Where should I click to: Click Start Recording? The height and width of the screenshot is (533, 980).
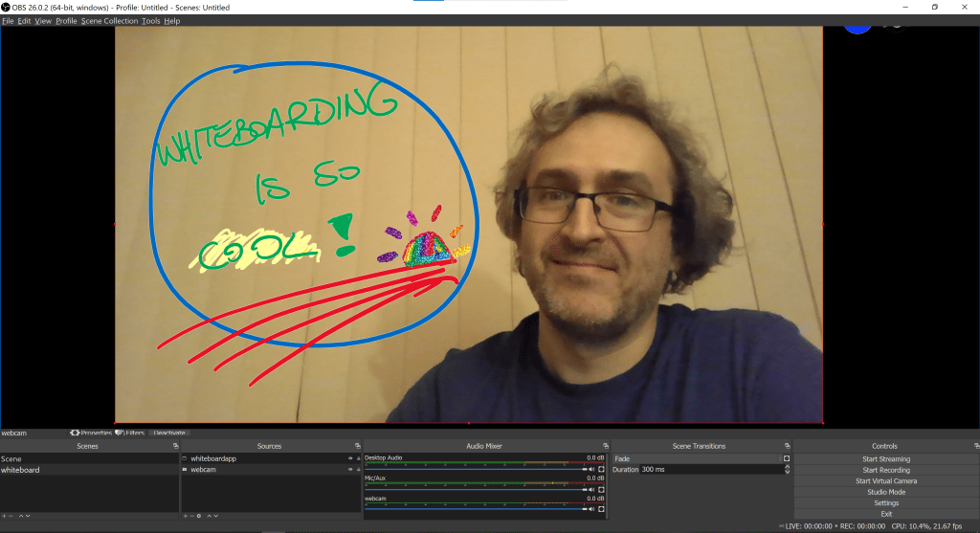(x=885, y=470)
